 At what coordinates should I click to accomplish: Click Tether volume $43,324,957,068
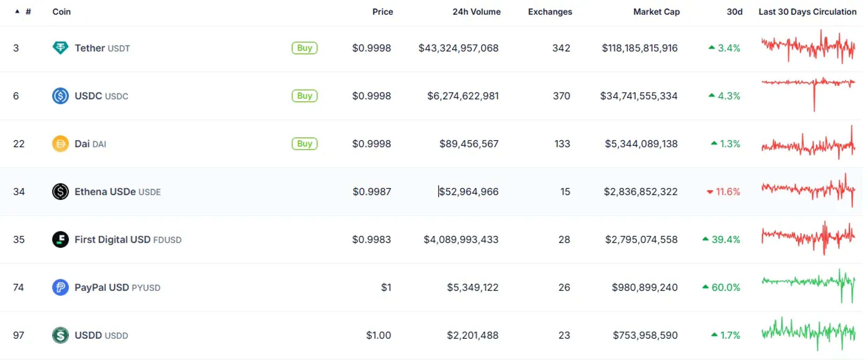(x=458, y=48)
